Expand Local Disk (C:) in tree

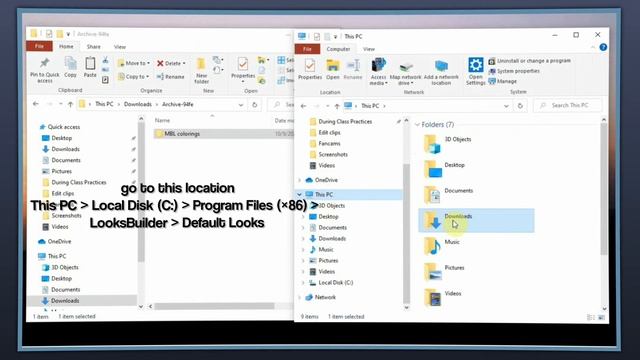click(303, 282)
